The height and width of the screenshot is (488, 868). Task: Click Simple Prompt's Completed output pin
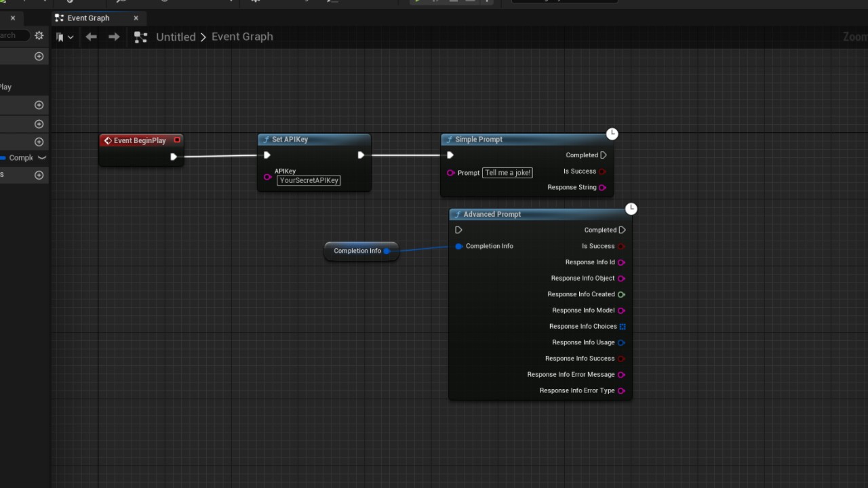[604, 155]
